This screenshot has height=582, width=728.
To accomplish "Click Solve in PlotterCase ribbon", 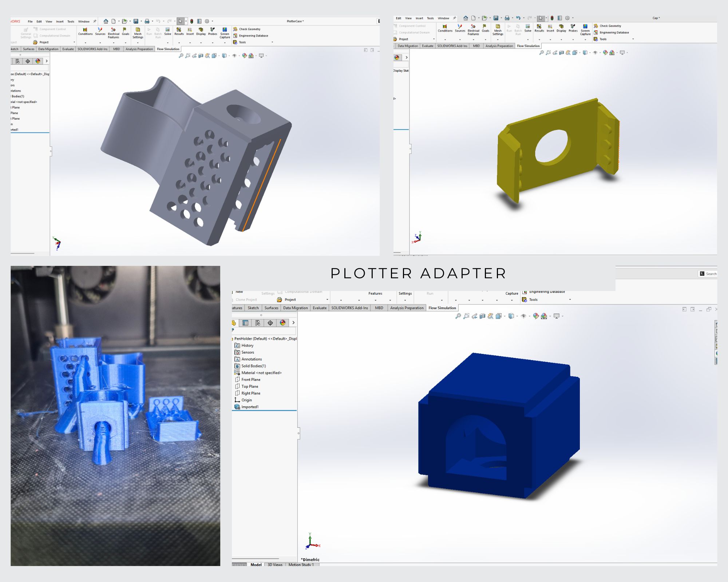I will click(167, 32).
